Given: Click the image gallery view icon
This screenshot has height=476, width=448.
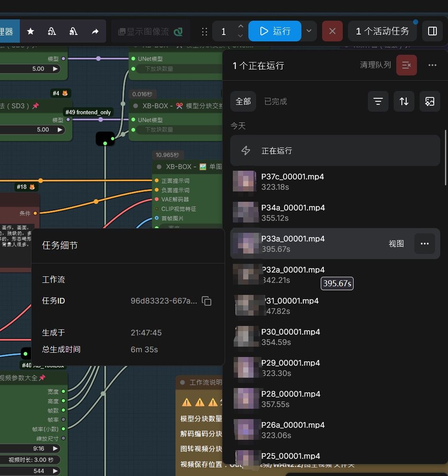Looking at the screenshot, I should (x=429, y=101).
